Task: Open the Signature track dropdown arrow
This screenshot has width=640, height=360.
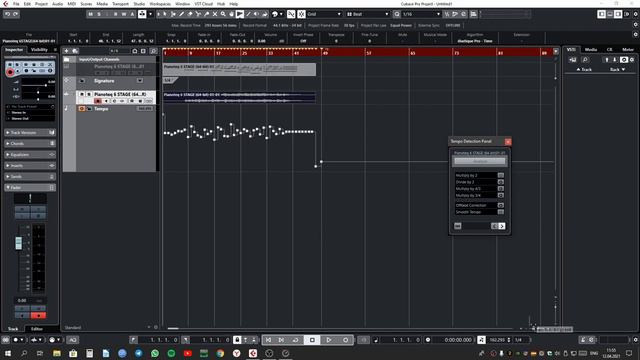Action: click(x=140, y=81)
